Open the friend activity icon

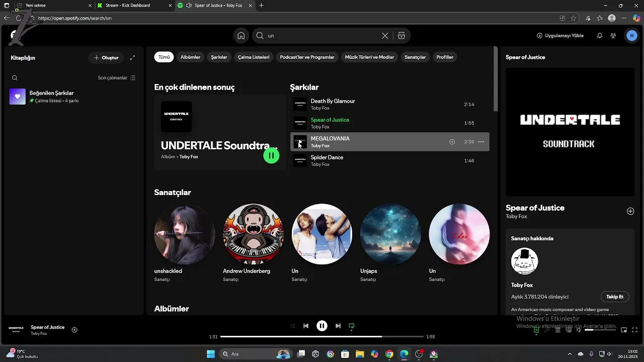[x=613, y=36]
